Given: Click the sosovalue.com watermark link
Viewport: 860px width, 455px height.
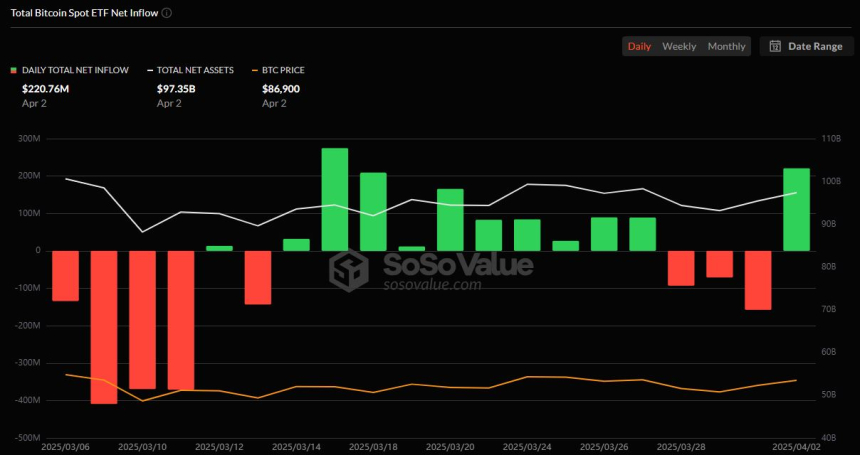Looking at the screenshot, I should pyautogui.click(x=432, y=285).
